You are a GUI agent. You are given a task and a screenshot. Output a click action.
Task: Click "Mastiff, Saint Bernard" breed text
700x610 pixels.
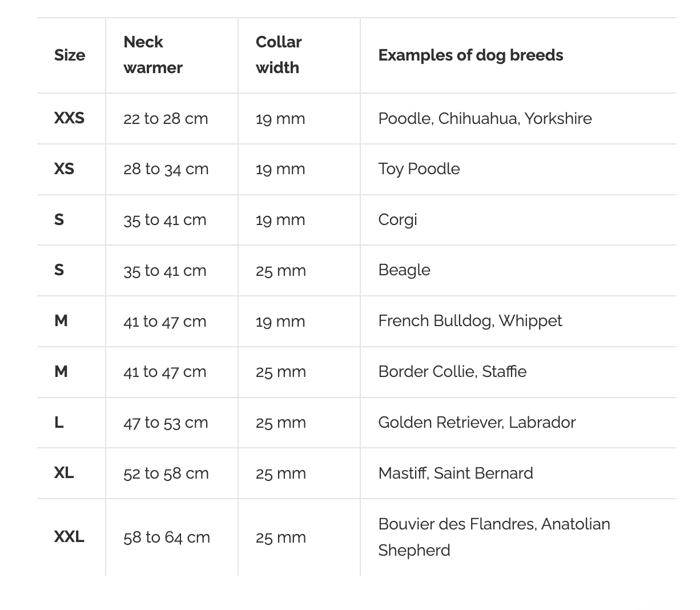coord(456,473)
